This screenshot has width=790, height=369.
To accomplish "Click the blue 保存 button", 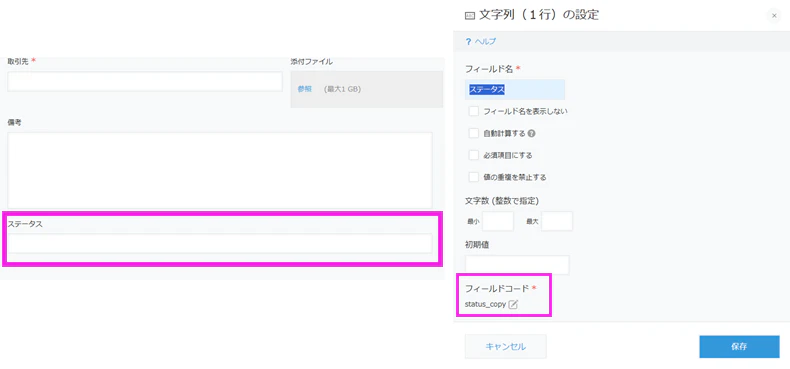I will click(x=739, y=346).
